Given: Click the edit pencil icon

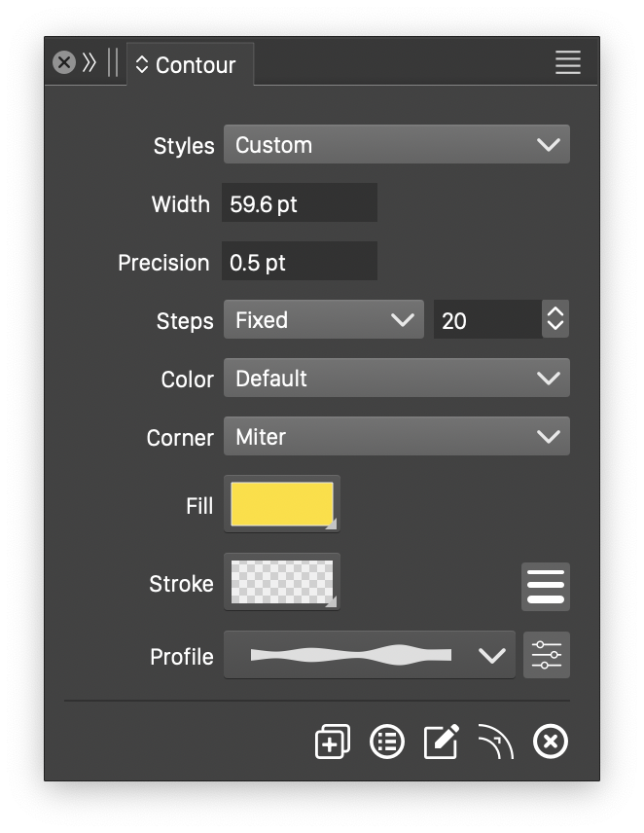Looking at the screenshot, I should click(441, 742).
